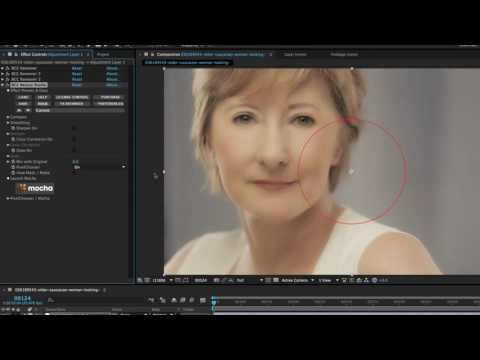The height and width of the screenshot is (360, 480).
Task: Toggle the Region of Interest icon
Action: 269,280
